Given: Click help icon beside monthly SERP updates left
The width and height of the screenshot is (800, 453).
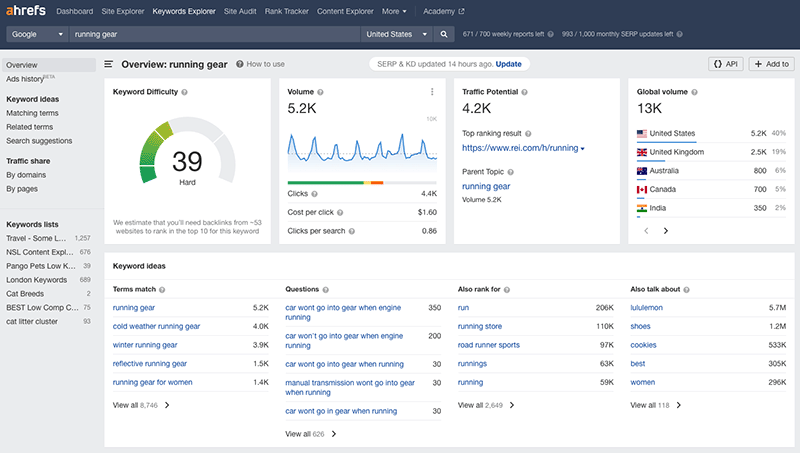Looking at the screenshot, I should pyautogui.click(x=680, y=34).
